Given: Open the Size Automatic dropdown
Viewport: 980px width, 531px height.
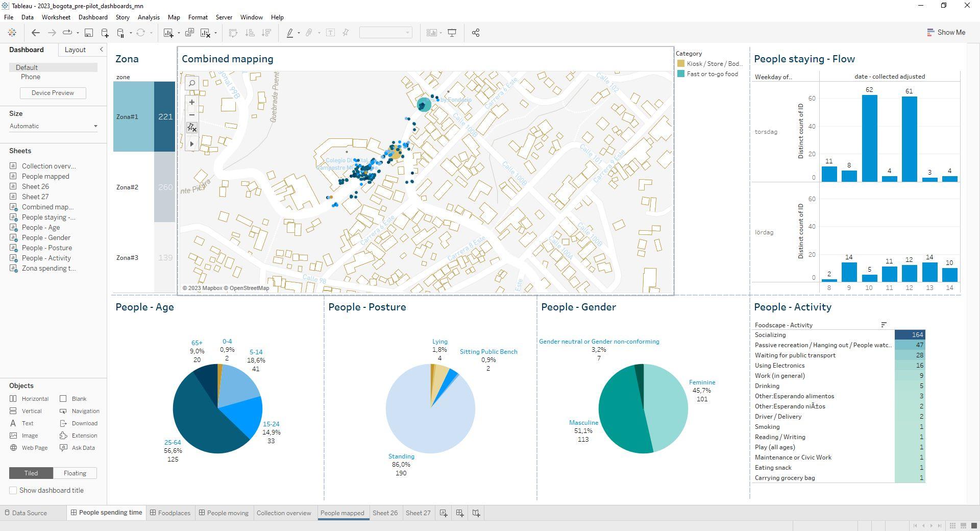Looking at the screenshot, I should pos(53,126).
